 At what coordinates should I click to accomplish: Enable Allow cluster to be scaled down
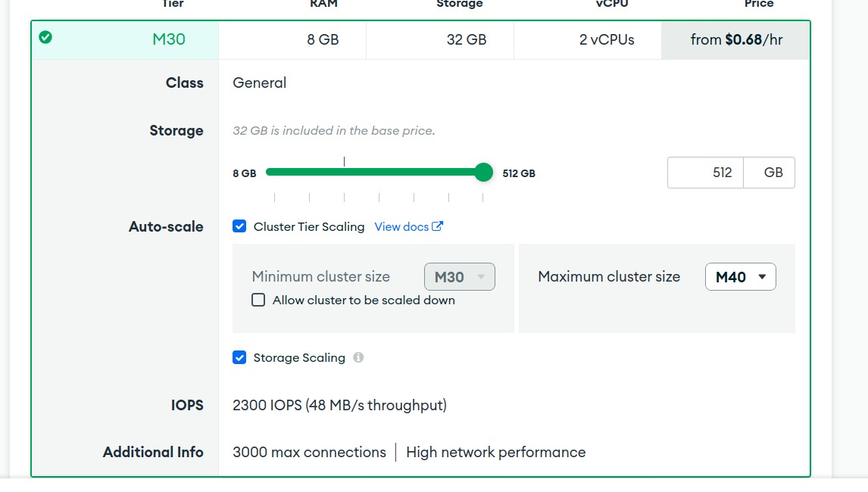258,300
